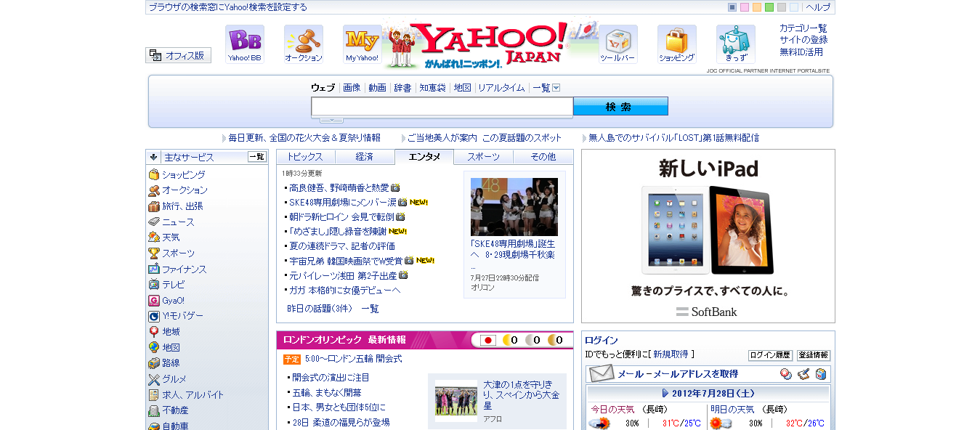Select the 動画 search type

[x=377, y=88]
